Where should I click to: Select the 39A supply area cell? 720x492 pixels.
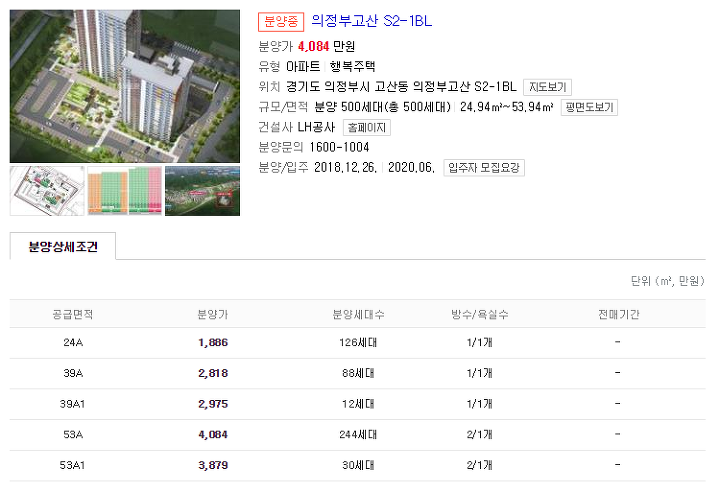click(x=73, y=373)
